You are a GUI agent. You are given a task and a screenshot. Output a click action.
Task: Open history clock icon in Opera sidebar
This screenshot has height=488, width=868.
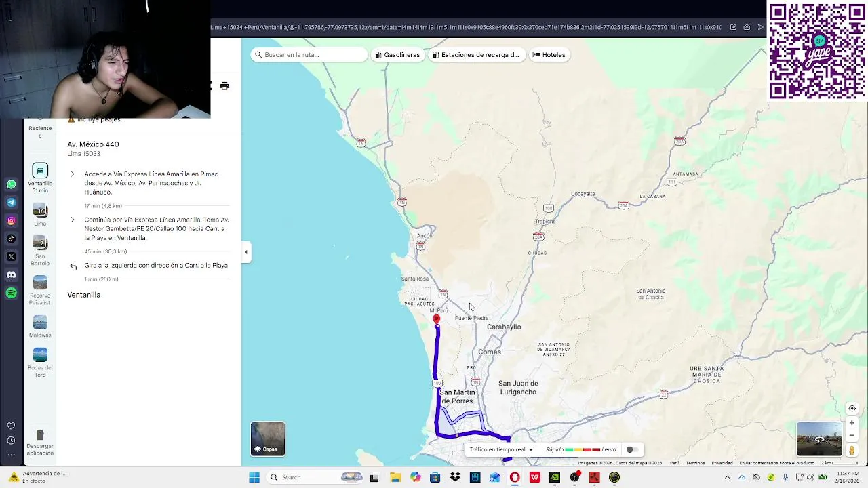11,441
